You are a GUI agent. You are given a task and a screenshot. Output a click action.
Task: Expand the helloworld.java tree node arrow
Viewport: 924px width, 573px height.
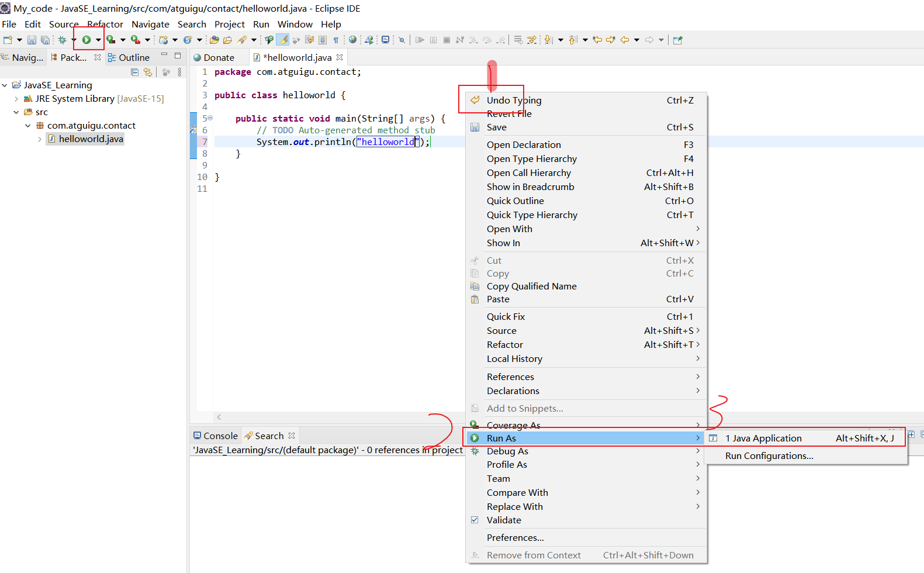(x=39, y=139)
